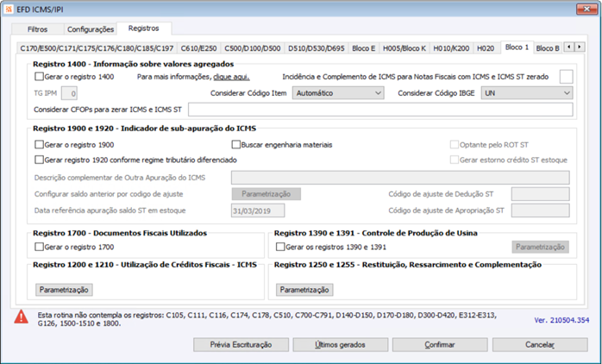Click Parametrização for saldo anterior por código
Viewport: 602px width, 364px height.
click(266, 194)
